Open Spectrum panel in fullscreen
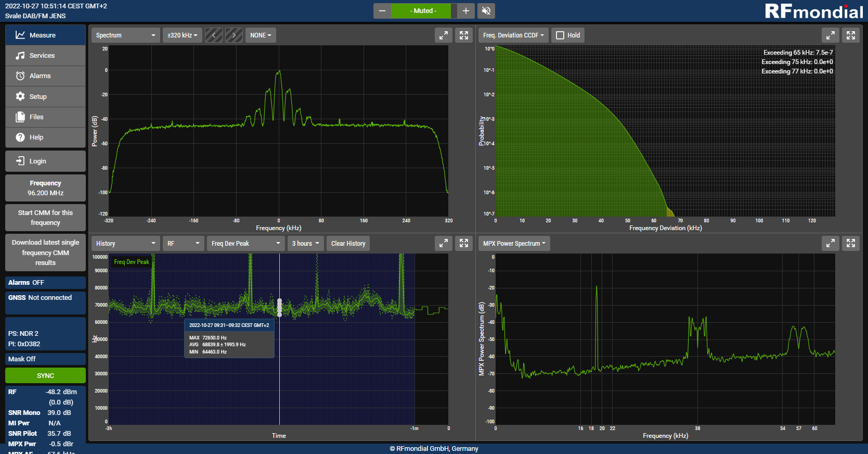The width and height of the screenshot is (868, 454). [x=464, y=35]
